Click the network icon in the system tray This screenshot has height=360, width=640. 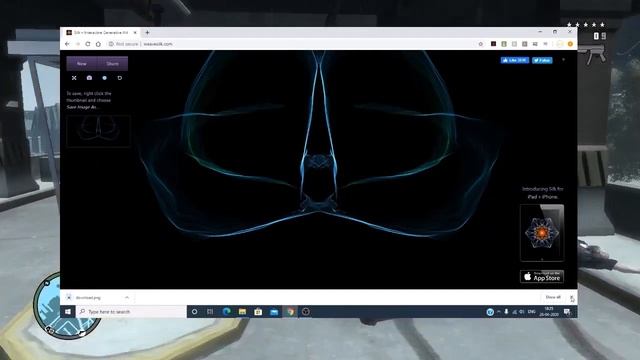(x=514, y=312)
